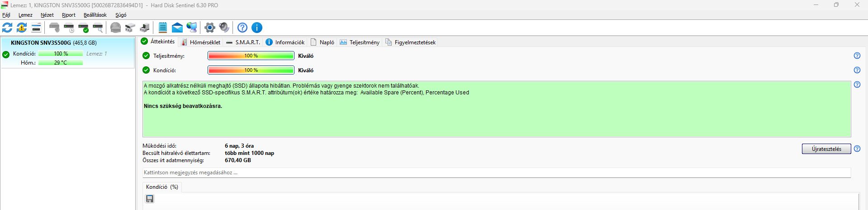The width and height of the screenshot is (868, 210).
Task: Click green check icon beside Teljesítmény label
Action: [x=146, y=56]
